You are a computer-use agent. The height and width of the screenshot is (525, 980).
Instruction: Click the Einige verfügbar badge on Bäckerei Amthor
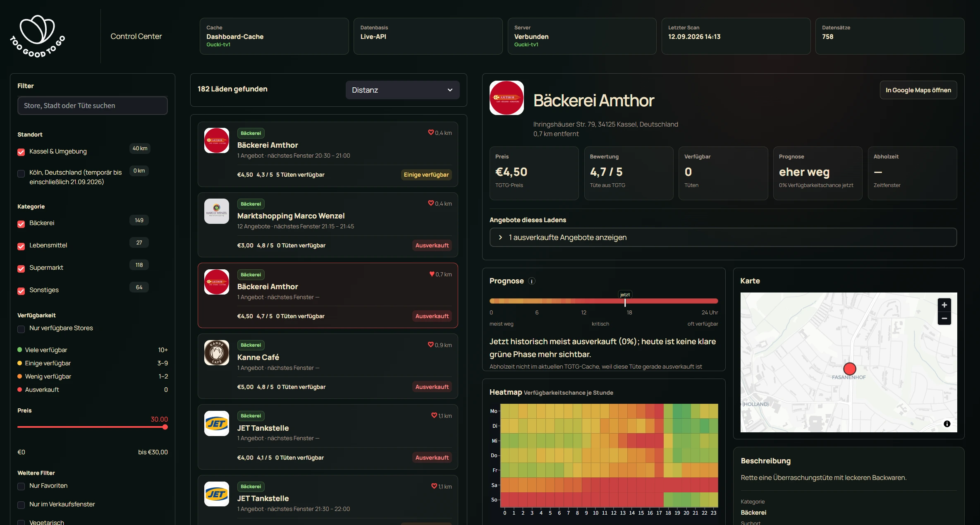click(x=426, y=175)
